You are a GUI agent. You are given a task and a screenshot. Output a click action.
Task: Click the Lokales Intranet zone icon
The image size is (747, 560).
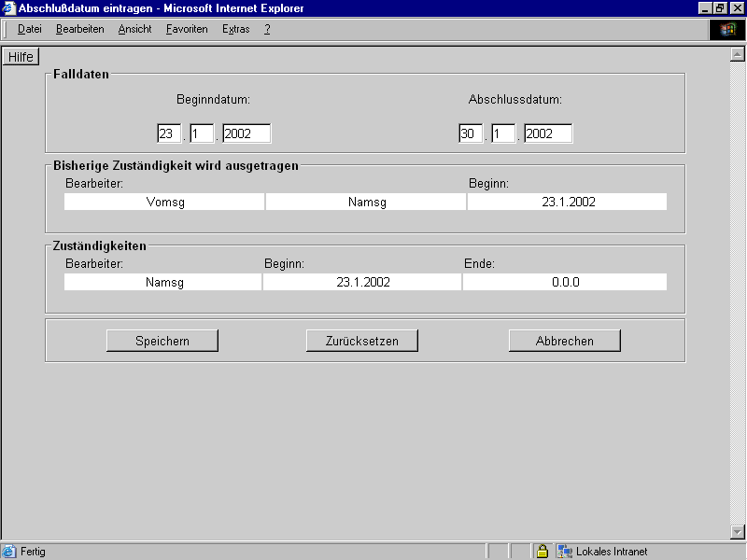pyautogui.click(x=564, y=552)
